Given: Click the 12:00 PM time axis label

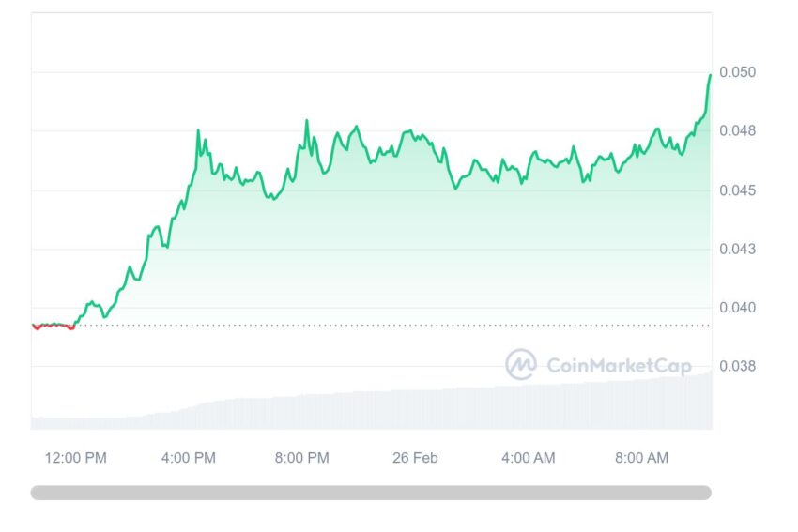Looking at the screenshot, I should pos(76,458).
